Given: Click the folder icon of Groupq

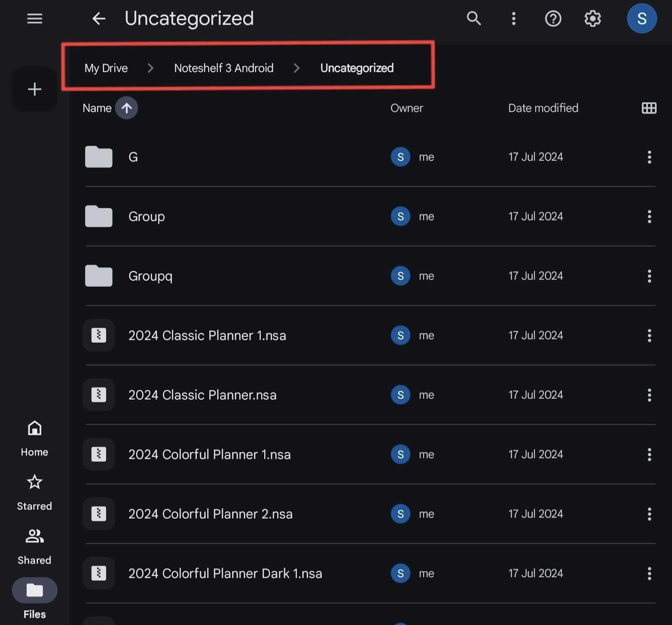Looking at the screenshot, I should [x=98, y=276].
